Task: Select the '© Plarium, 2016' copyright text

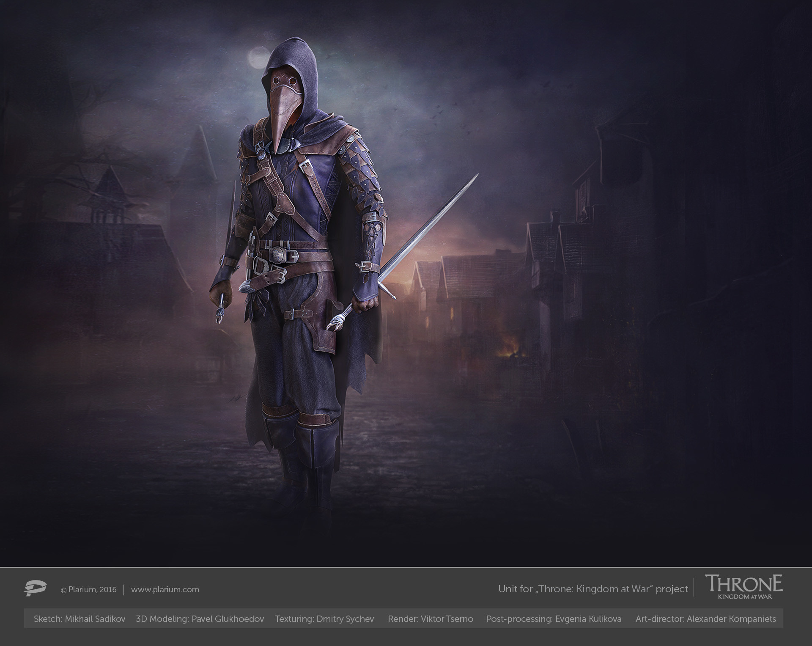Action: click(x=89, y=590)
